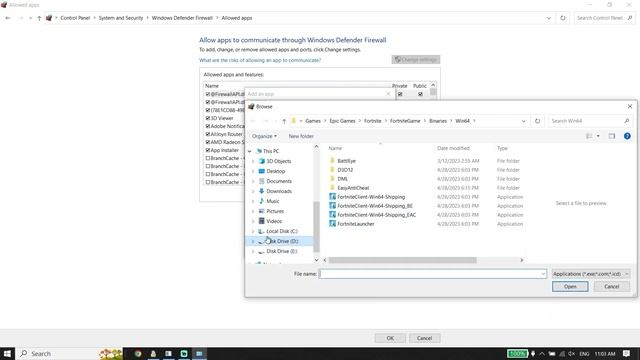Click the change view icon in Browse
This screenshot has width=640, height=360.
(589, 136)
